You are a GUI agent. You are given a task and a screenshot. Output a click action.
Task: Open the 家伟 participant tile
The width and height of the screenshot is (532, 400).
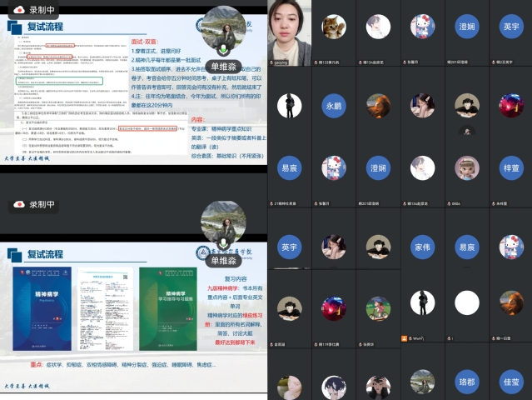pyautogui.click(x=422, y=247)
